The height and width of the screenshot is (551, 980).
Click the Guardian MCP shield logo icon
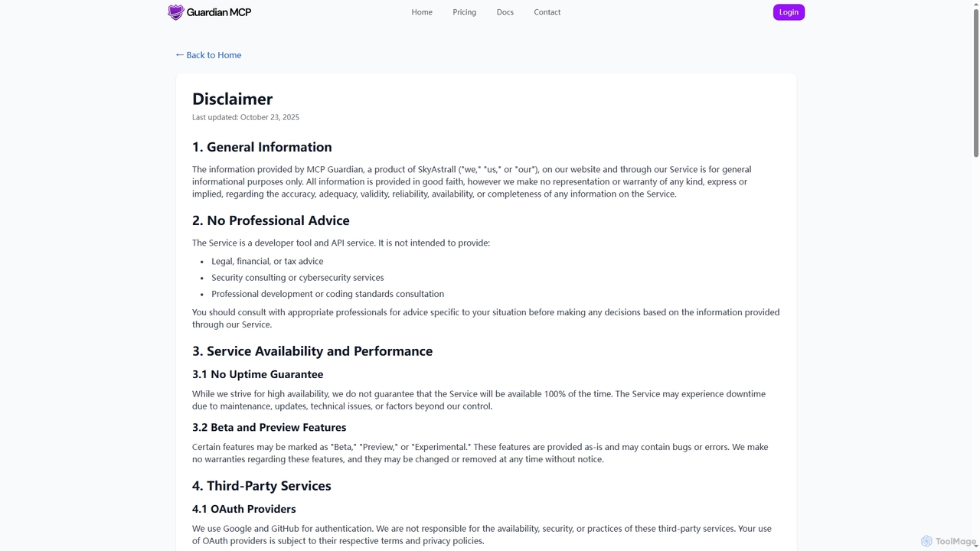click(176, 12)
